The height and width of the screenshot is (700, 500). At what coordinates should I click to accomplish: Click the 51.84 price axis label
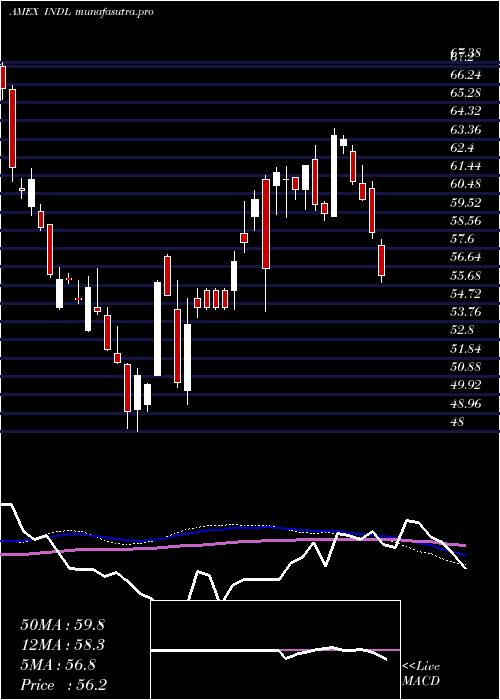click(x=466, y=349)
